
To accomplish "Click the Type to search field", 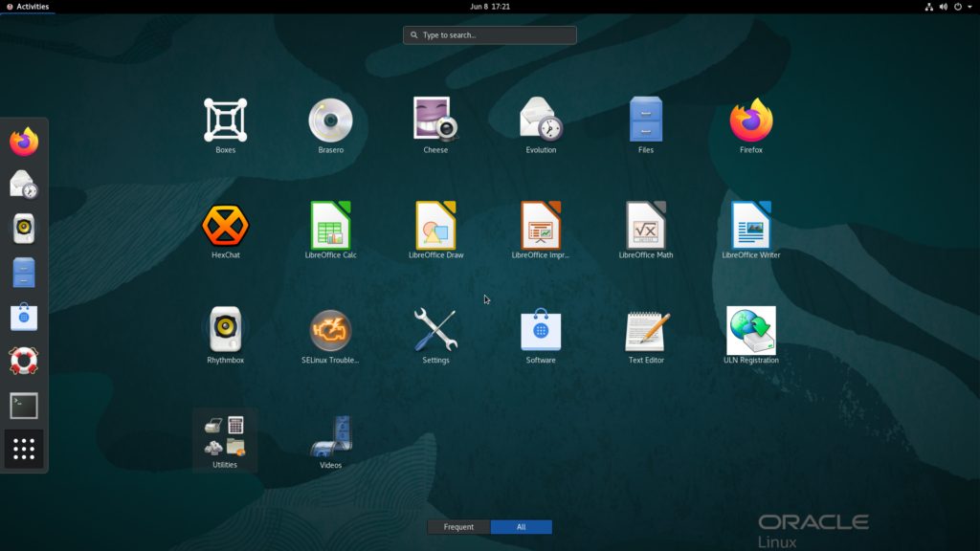I will click(x=489, y=35).
